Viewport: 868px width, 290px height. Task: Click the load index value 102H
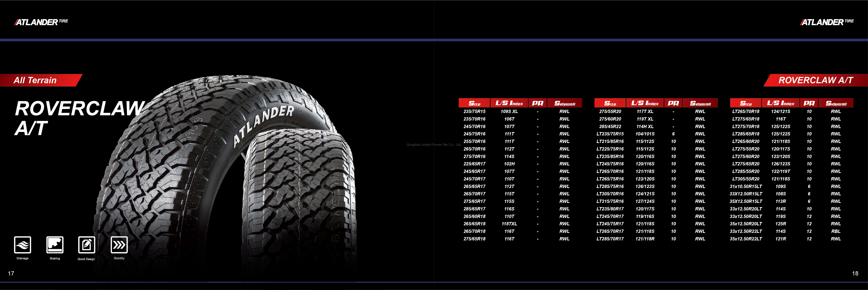coord(509,164)
